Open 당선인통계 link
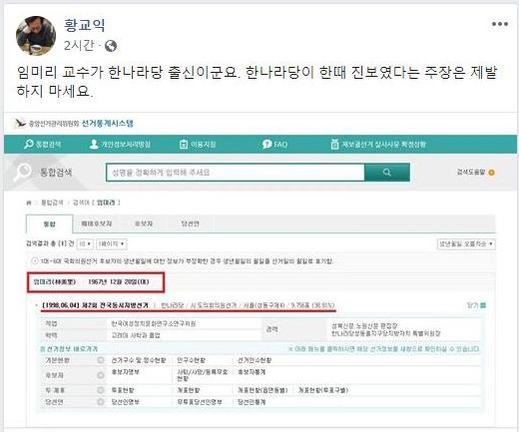This screenshot has height=432, width=519. pyautogui.click(x=251, y=402)
